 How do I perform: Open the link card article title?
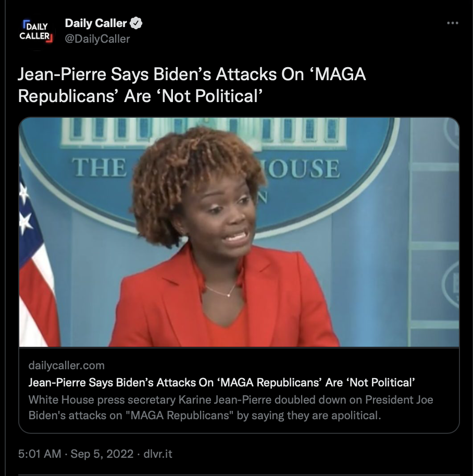[x=221, y=382]
